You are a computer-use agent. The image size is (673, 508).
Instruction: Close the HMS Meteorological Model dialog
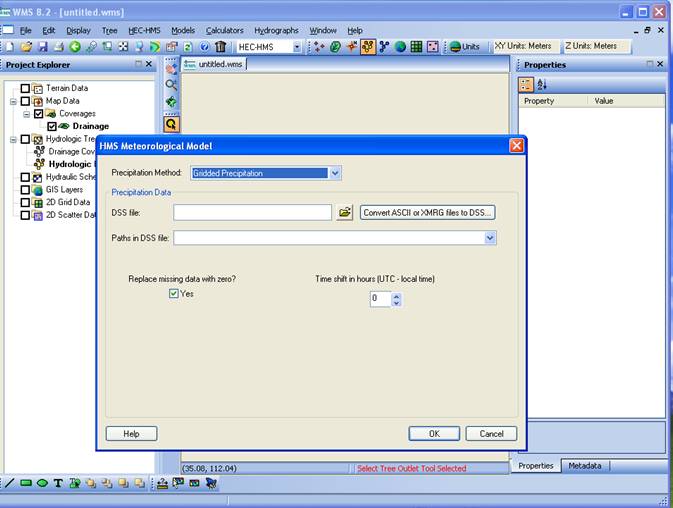tap(516, 145)
